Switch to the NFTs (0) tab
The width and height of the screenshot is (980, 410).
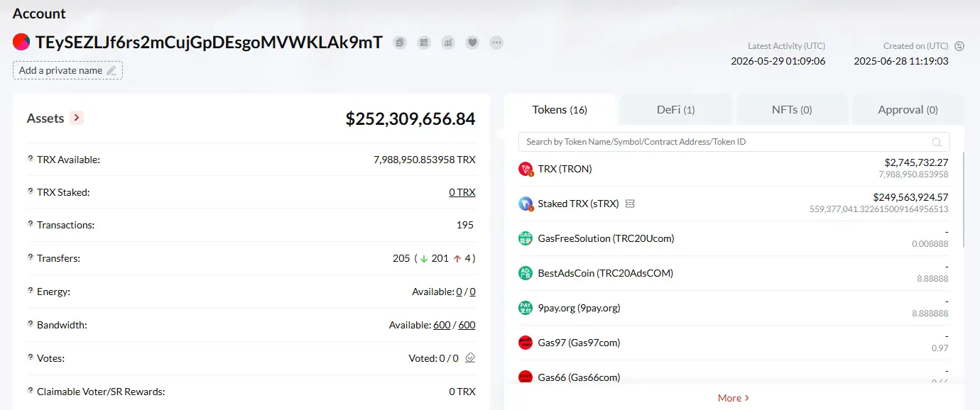click(x=792, y=110)
